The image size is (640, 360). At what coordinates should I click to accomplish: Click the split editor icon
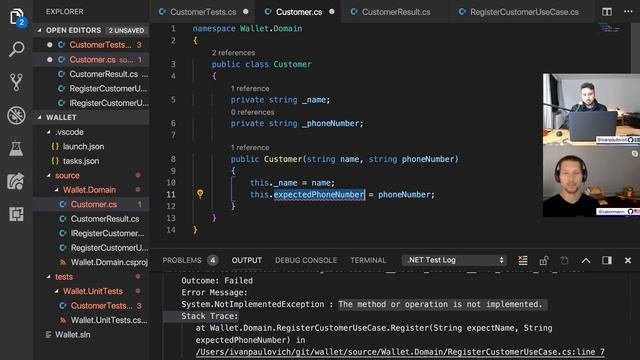tap(607, 12)
